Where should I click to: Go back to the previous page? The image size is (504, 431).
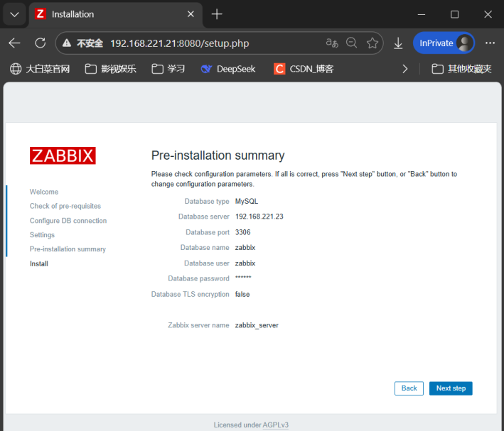click(14, 43)
